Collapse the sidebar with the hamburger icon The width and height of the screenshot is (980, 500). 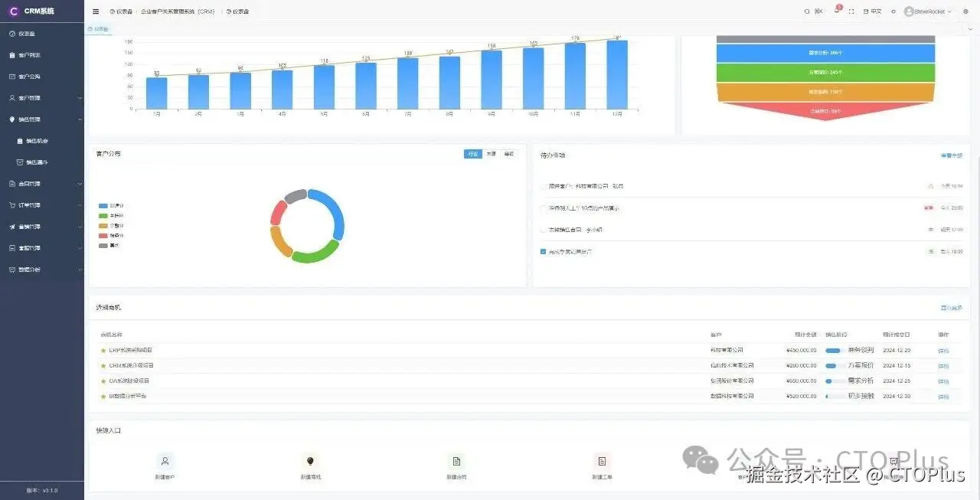(96, 11)
